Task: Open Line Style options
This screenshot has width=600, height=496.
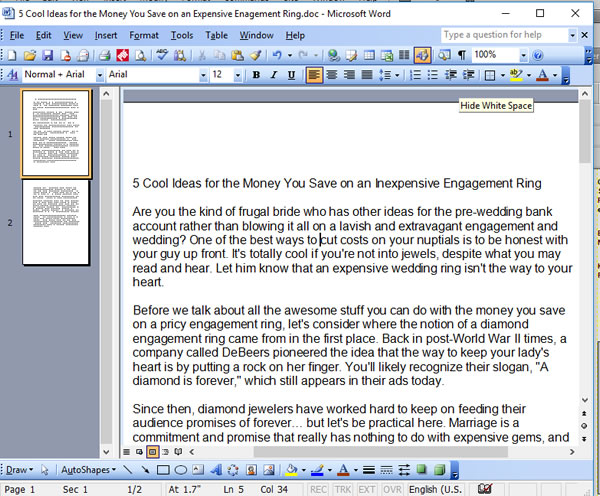Action: [369, 470]
